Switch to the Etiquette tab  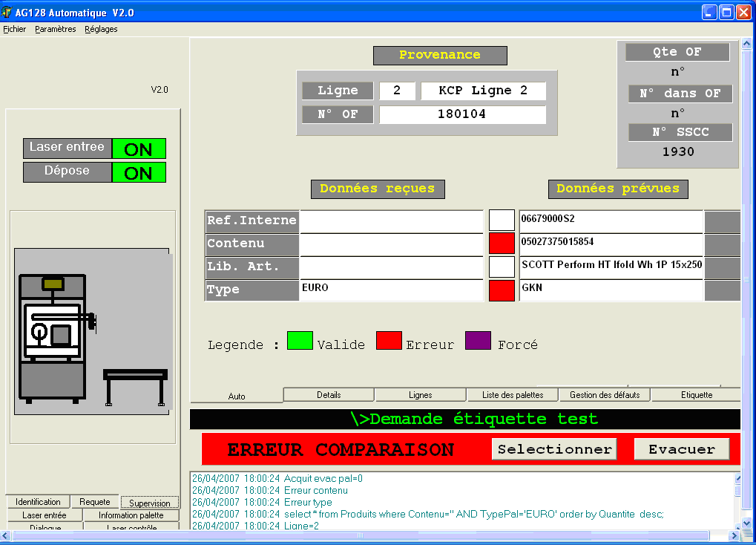click(x=696, y=395)
